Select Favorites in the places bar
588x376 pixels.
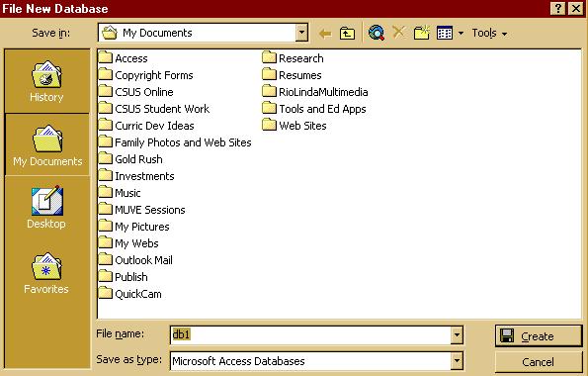46,273
